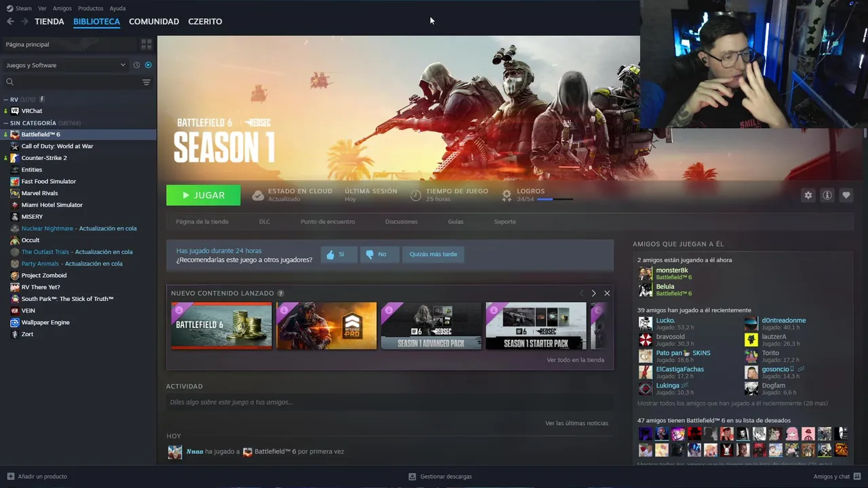This screenshot has height=488, width=868.
Task: Open monster8k friend avatar
Action: [x=646, y=274]
